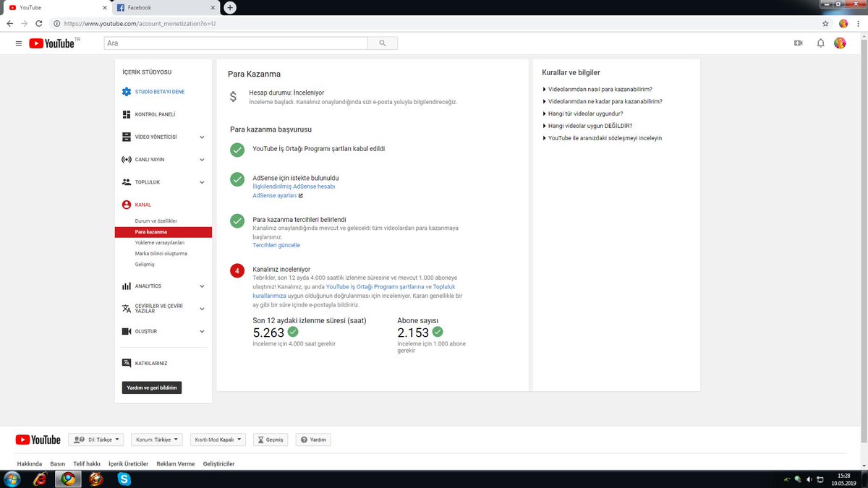This screenshot has width=868, height=488.
Task: Expand the Canlı Yayın section
Action: click(x=202, y=159)
